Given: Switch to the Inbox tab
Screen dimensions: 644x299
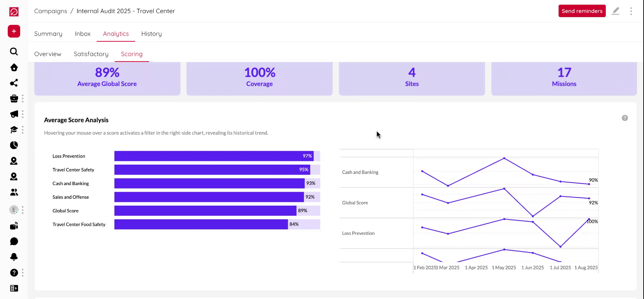Looking at the screenshot, I should (x=83, y=34).
